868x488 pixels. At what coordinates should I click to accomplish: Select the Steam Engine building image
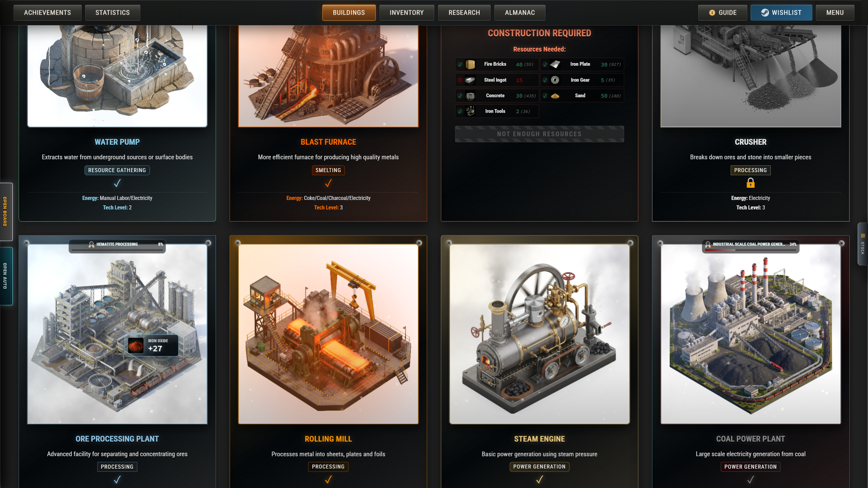[x=539, y=334]
